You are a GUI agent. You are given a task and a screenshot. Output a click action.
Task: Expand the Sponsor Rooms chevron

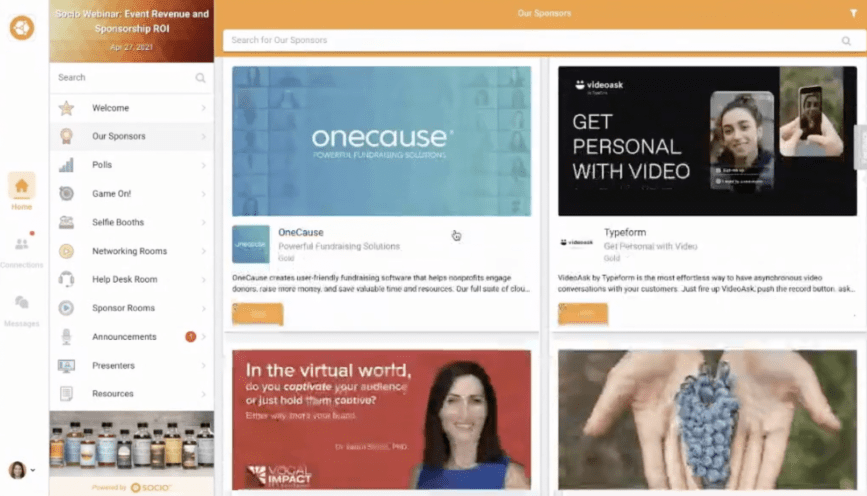point(203,309)
